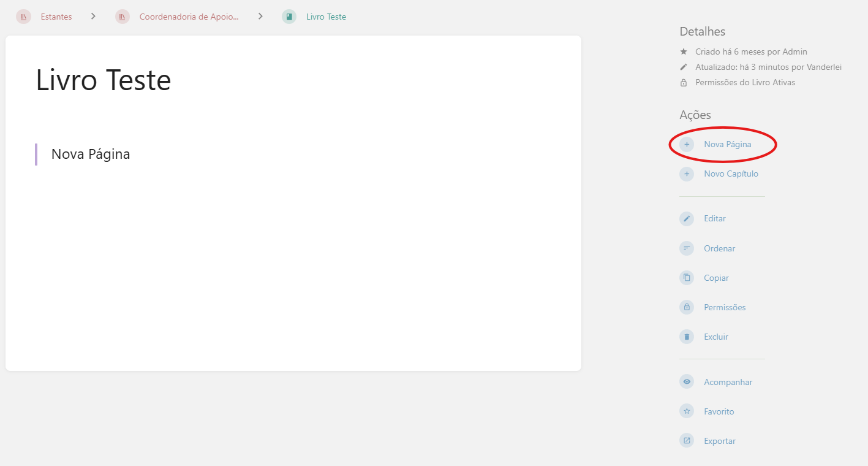The height and width of the screenshot is (466, 868).
Task: Open the Exportar menu
Action: click(x=720, y=441)
